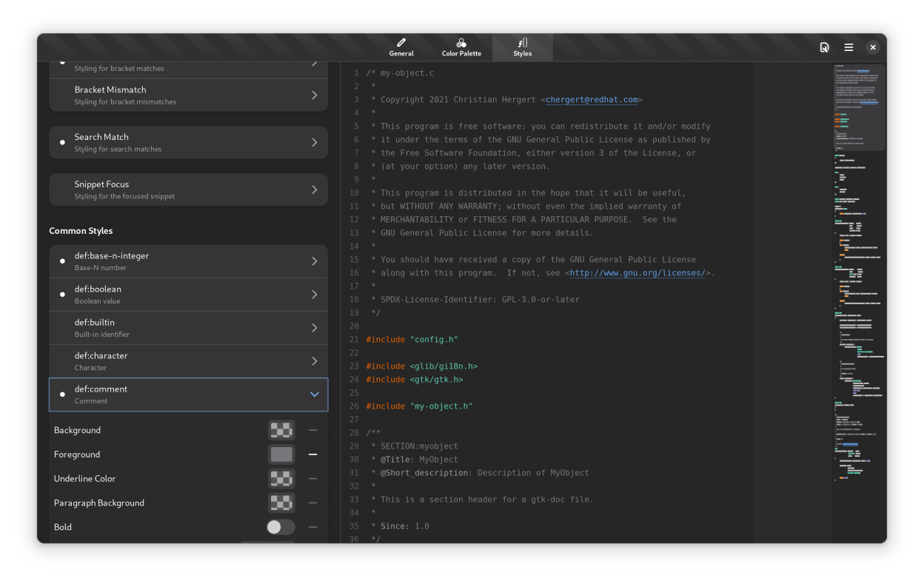924x584 pixels.
Task: Click the 'Paragraph Background' label
Action: click(x=99, y=503)
